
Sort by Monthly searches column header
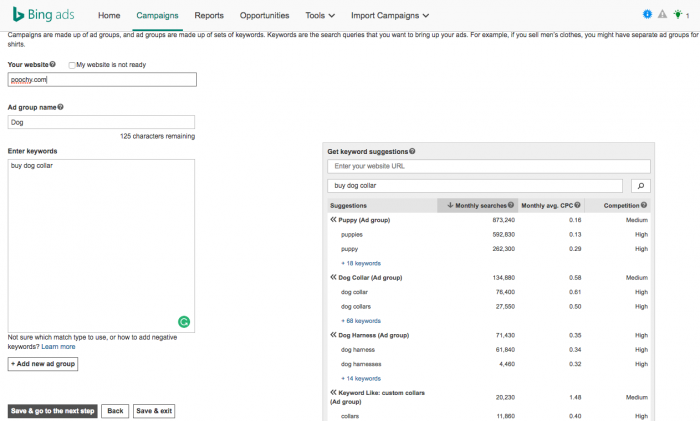(x=476, y=205)
